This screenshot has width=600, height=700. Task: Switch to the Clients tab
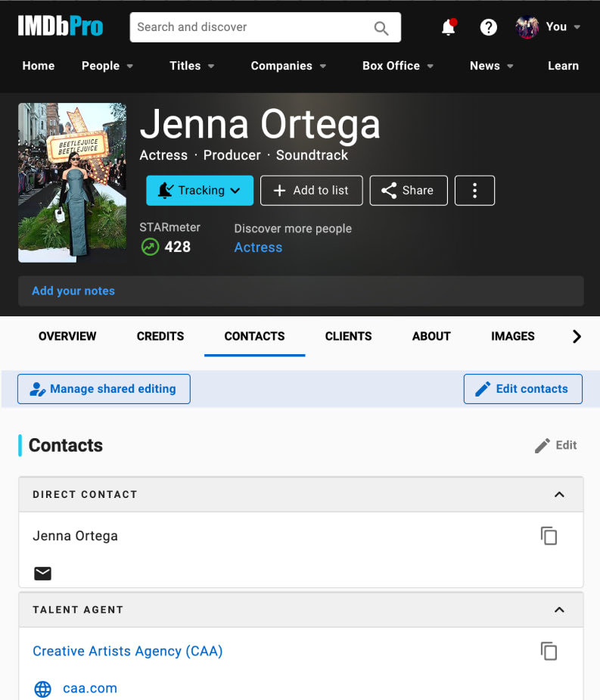(348, 336)
